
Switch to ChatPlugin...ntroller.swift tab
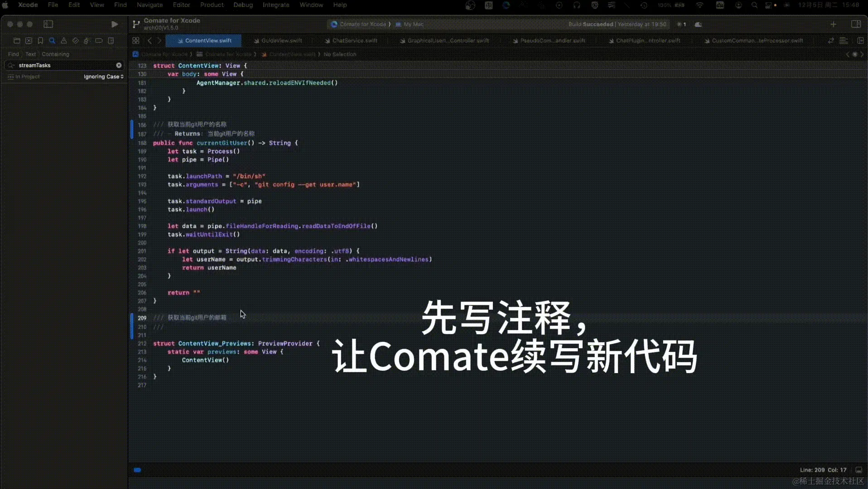click(x=644, y=41)
